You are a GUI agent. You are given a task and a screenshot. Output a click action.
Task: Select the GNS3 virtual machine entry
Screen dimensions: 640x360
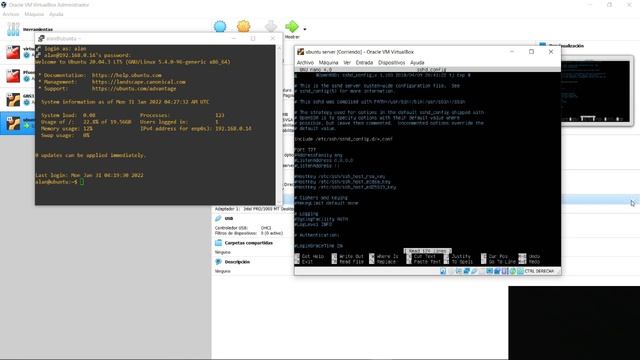[x=18, y=100]
